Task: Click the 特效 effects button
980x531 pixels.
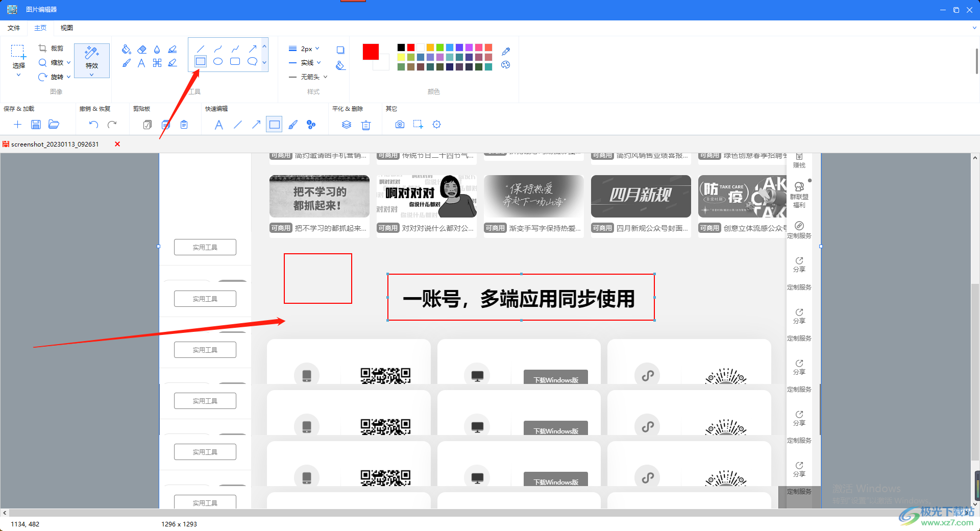Action: [92, 60]
